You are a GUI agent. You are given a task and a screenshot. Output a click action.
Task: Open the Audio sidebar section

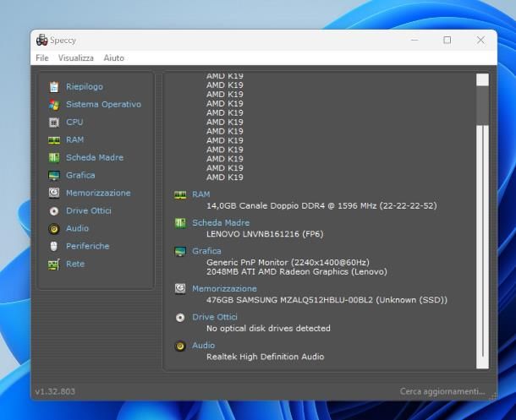pyautogui.click(x=77, y=228)
